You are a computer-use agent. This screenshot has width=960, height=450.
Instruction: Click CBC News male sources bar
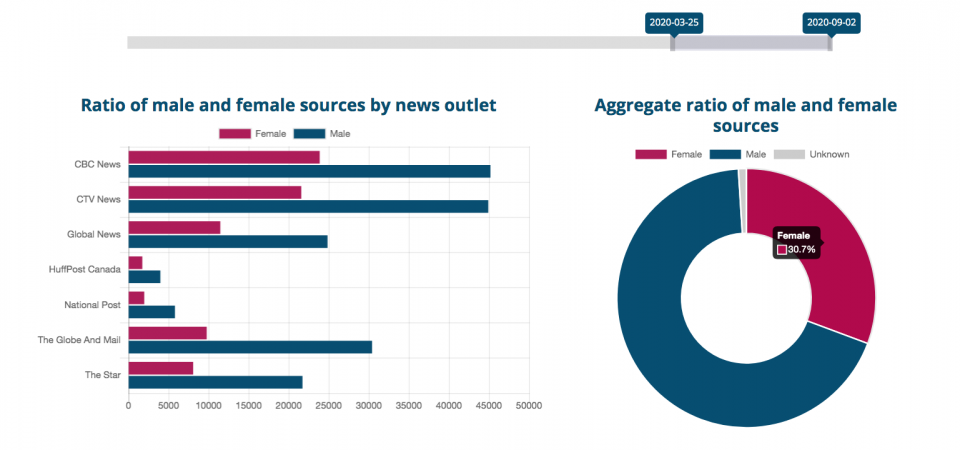[x=308, y=171]
